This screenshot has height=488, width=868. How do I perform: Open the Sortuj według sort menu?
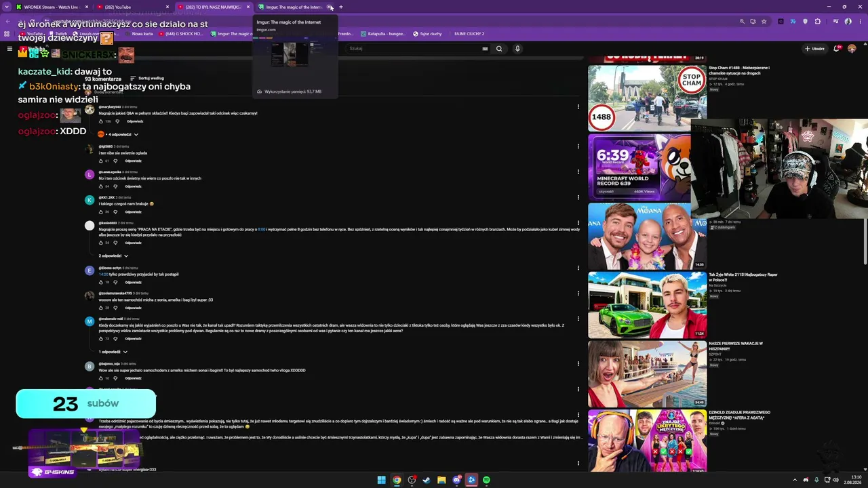pos(146,79)
